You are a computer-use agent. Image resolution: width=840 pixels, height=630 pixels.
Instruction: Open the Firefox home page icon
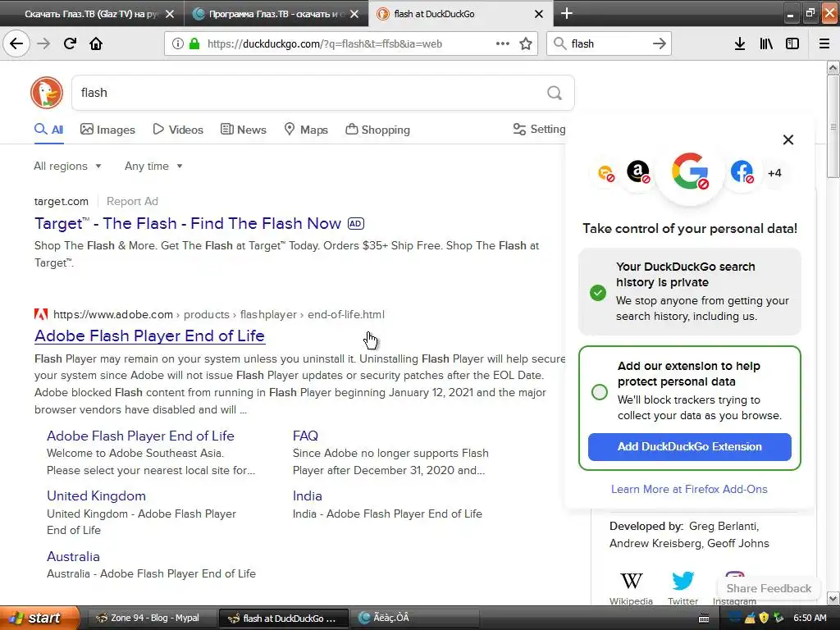(96, 43)
